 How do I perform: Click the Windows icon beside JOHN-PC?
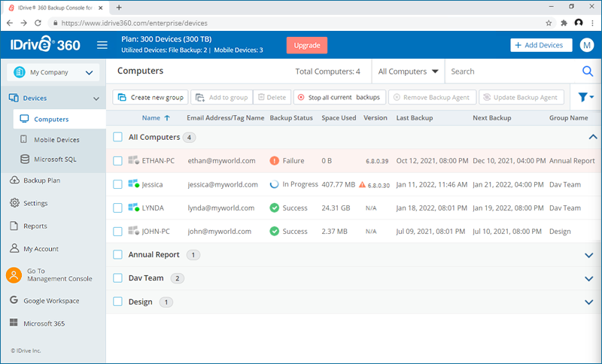tap(133, 231)
